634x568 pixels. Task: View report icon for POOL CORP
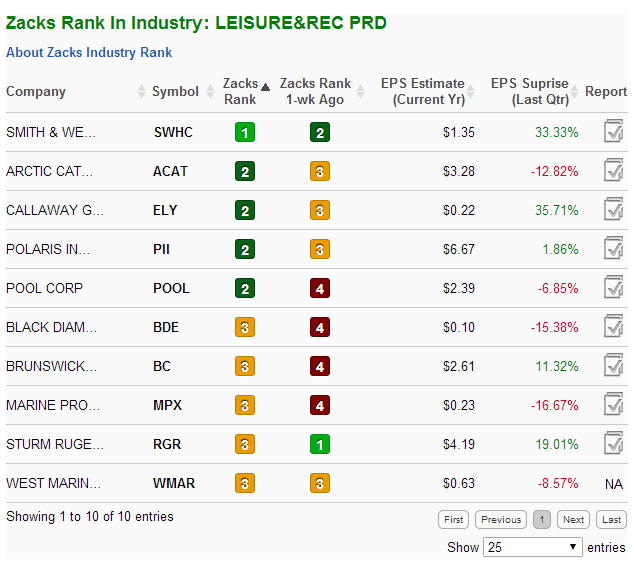click(613, 288)
